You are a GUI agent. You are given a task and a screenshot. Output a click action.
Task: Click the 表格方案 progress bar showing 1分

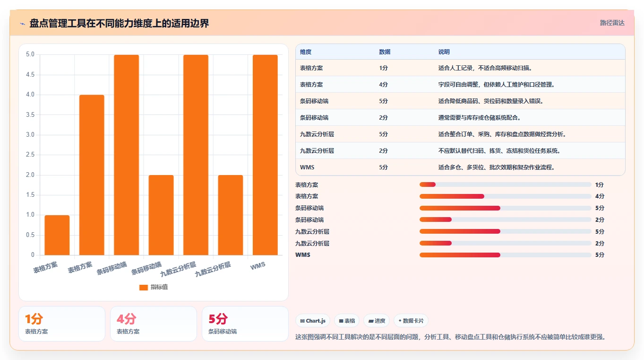click(x=506, y=184)
